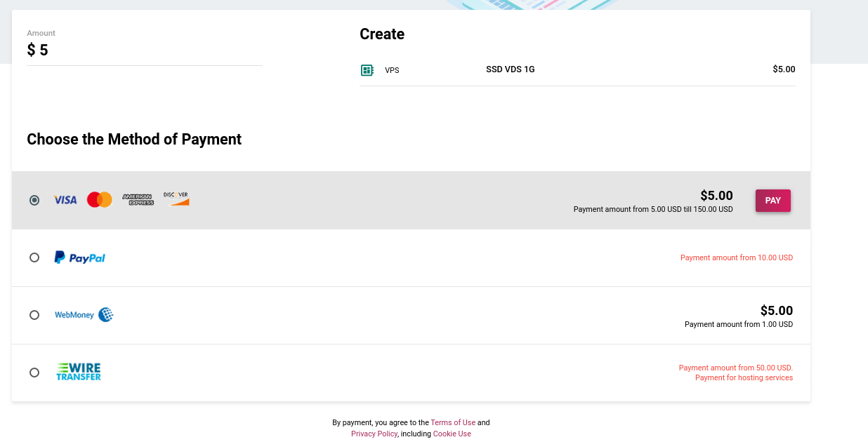Open the Cookie Use link
The width and height of the screenshot is (868, 442).
(x=452, y=434)
